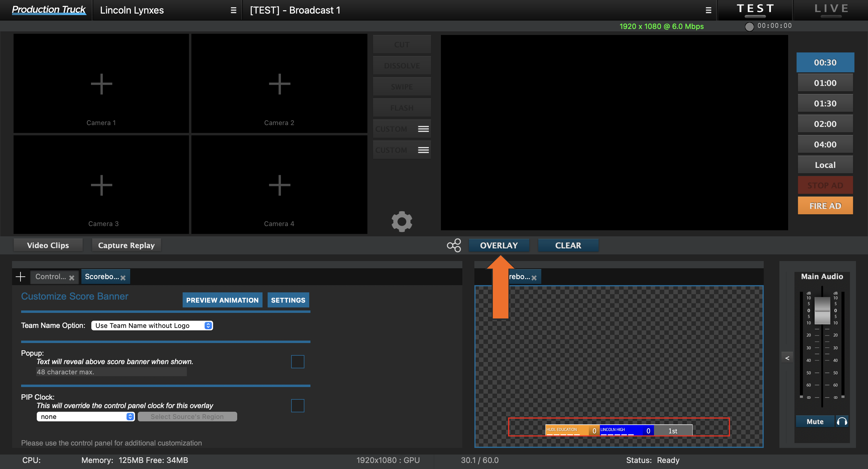Enable the Popup text checkbox
This screenshot has height=469, width=868.
(297, 361)
